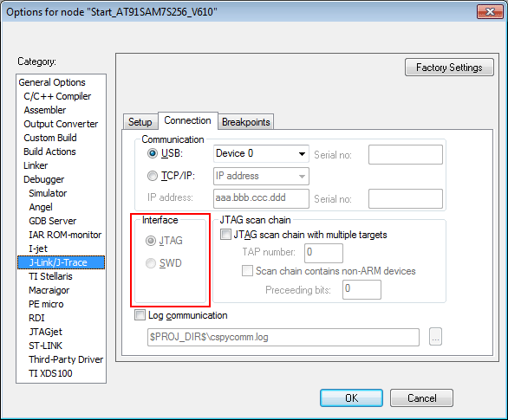Switch to the Setup tab
This screenshot has width=508, height=420.
(x=140, y=122)
